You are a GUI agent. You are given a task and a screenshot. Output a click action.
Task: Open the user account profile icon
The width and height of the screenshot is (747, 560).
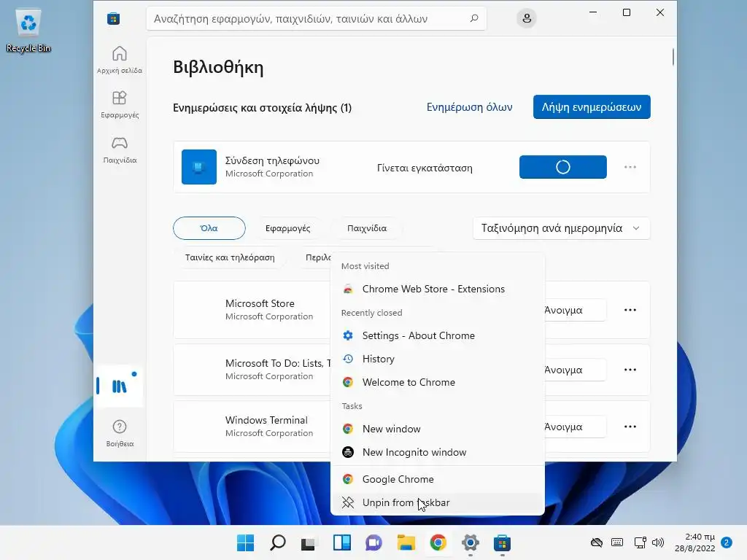tap(527, 18)
